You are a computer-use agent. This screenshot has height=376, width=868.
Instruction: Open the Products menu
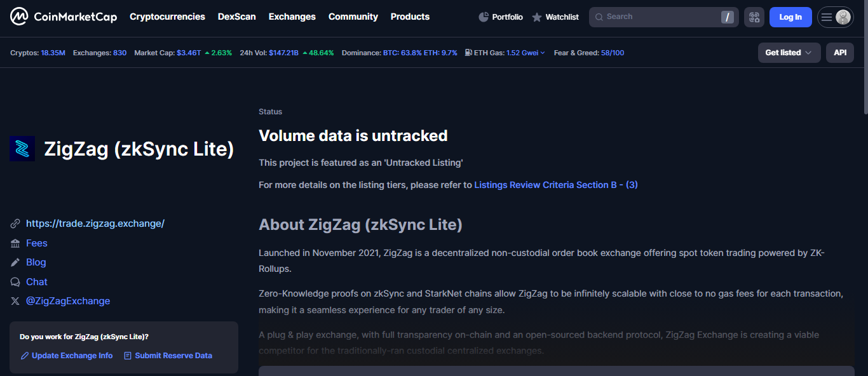(410, 17)
